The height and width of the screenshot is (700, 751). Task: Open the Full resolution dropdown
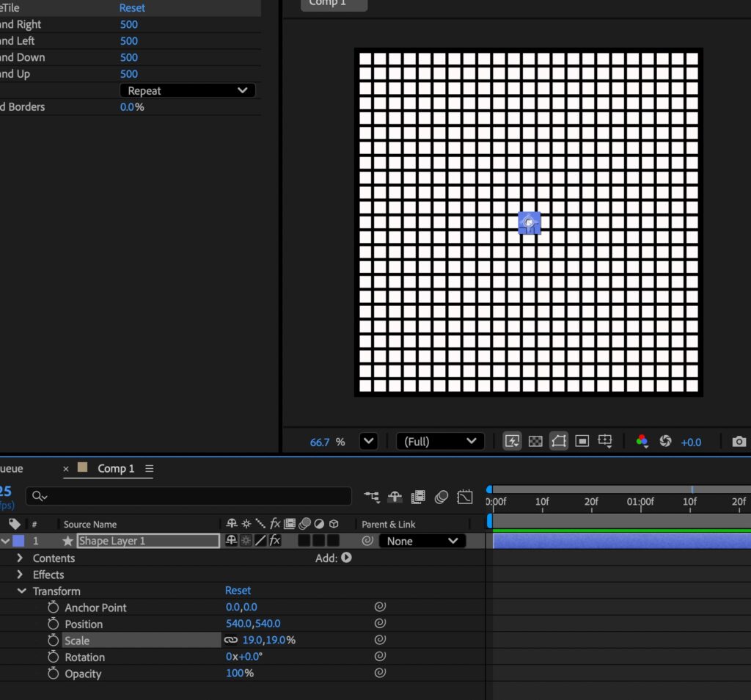[x=440, y=442]
